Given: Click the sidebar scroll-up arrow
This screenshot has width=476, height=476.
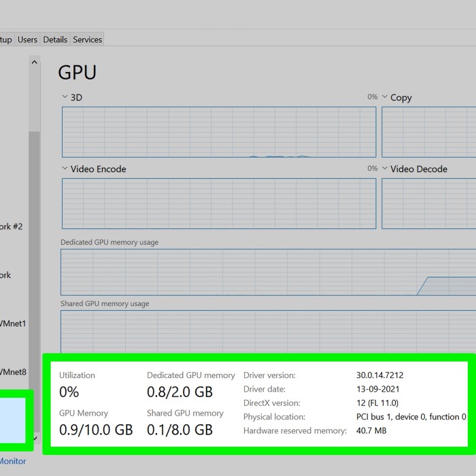Looking at the screenshot, I should pyautogui.click(x=34, y=63).
